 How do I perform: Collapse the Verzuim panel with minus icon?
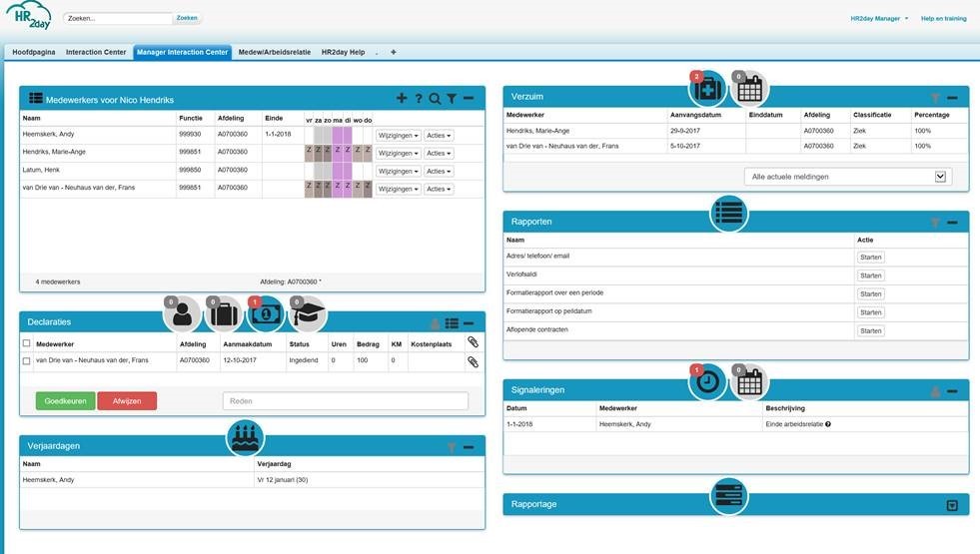(952, 98)
